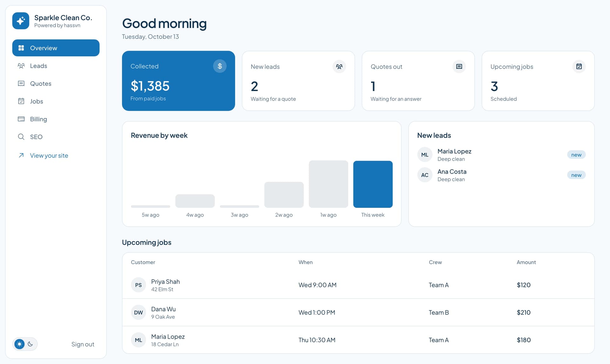Select the This week revenue bar
Image resolution: width=610 pixels, height=364 pixels.
[373, 184]
